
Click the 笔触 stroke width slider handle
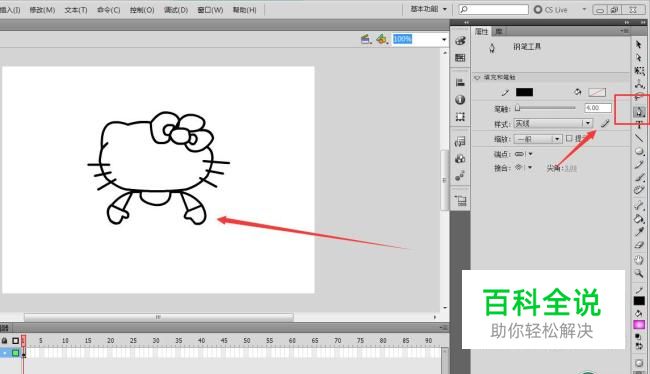tap(517, 108)
